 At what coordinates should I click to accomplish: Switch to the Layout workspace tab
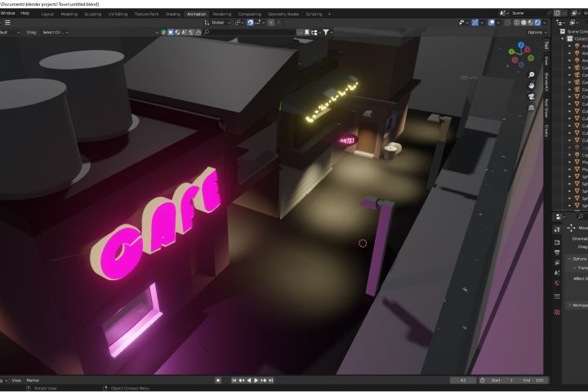pyautogui.click(x=47, y=14)
